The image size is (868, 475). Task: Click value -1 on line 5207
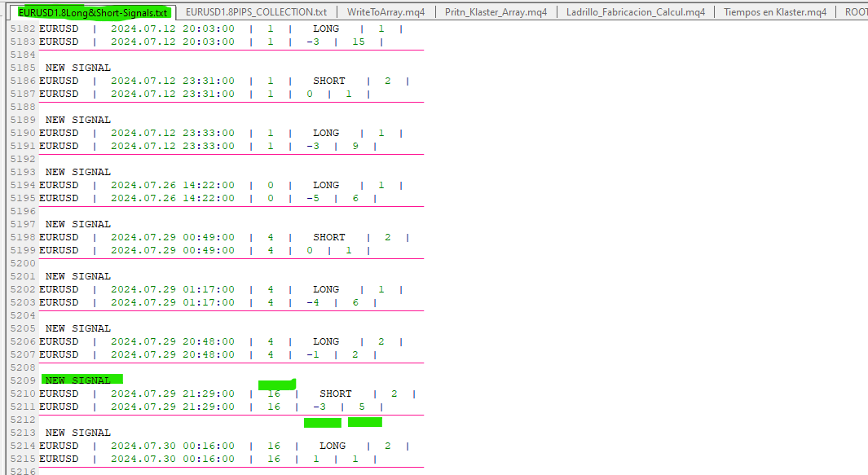[313, 355]
